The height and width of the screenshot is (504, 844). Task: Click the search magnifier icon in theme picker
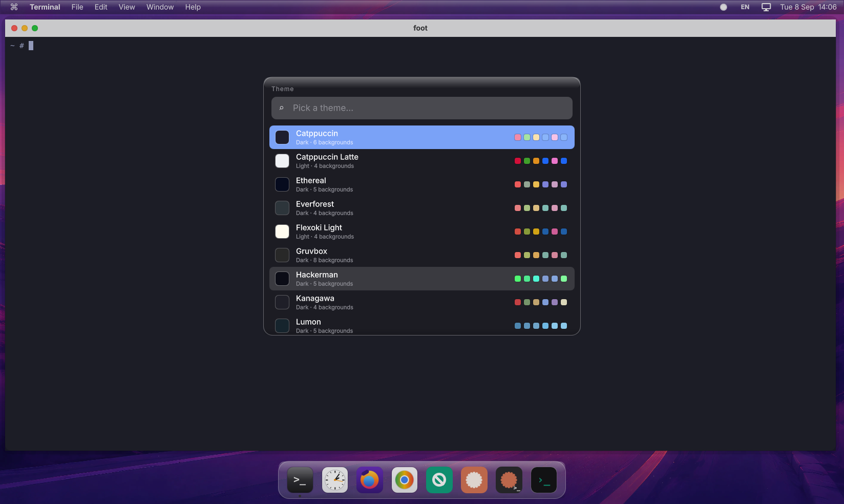pos(281,108)
